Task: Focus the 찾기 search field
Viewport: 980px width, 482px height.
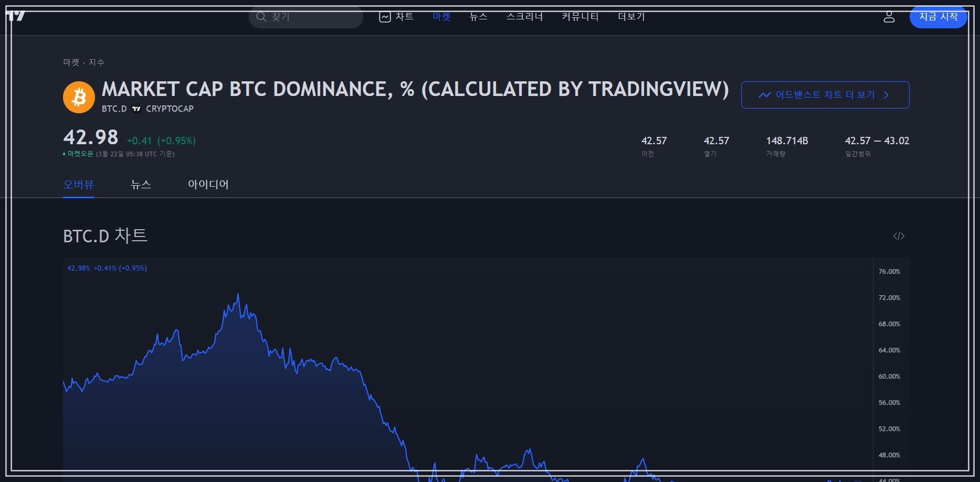Action: [x=306, y=17]
